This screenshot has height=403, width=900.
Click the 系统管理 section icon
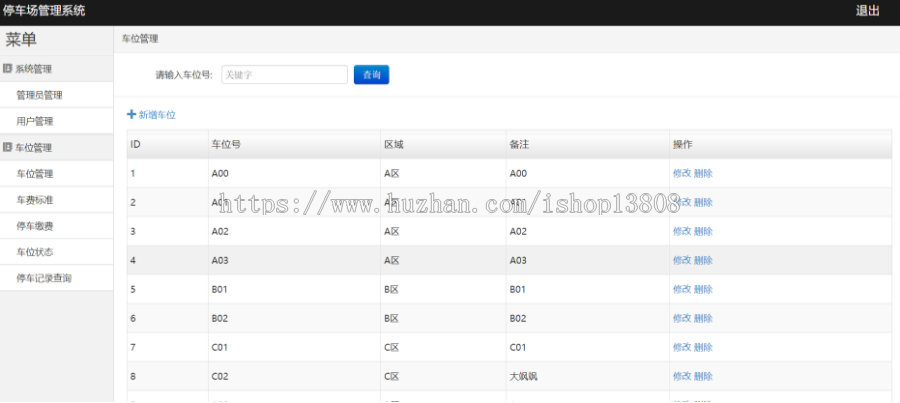7,69
